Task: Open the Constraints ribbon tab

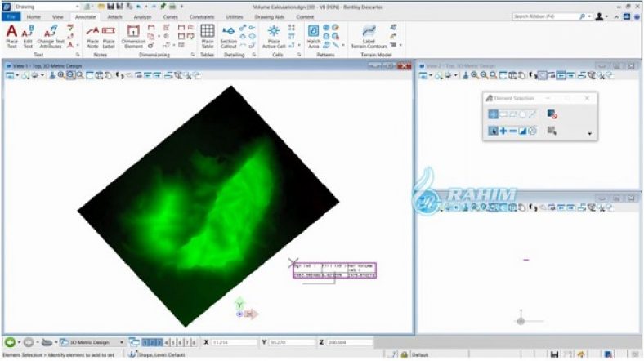Action: click(202, 17)
